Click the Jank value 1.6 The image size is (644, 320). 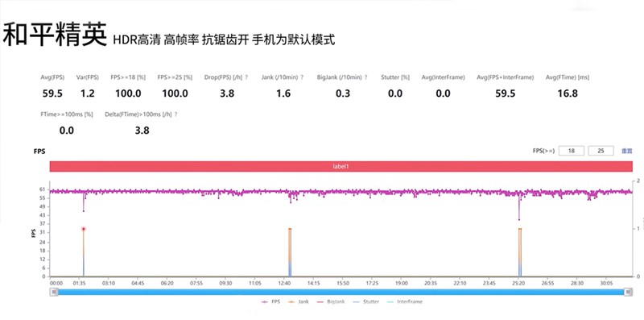coord(283,94)
